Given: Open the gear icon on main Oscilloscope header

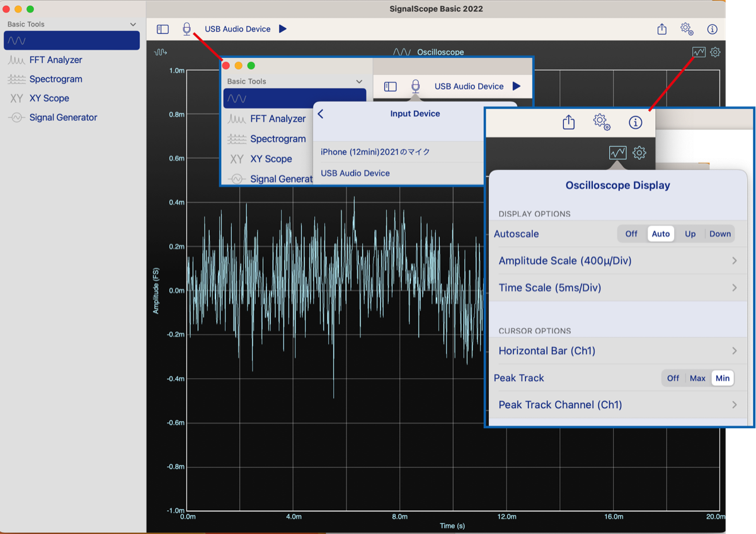Looking at the screenshot, I should click(715, 52).
